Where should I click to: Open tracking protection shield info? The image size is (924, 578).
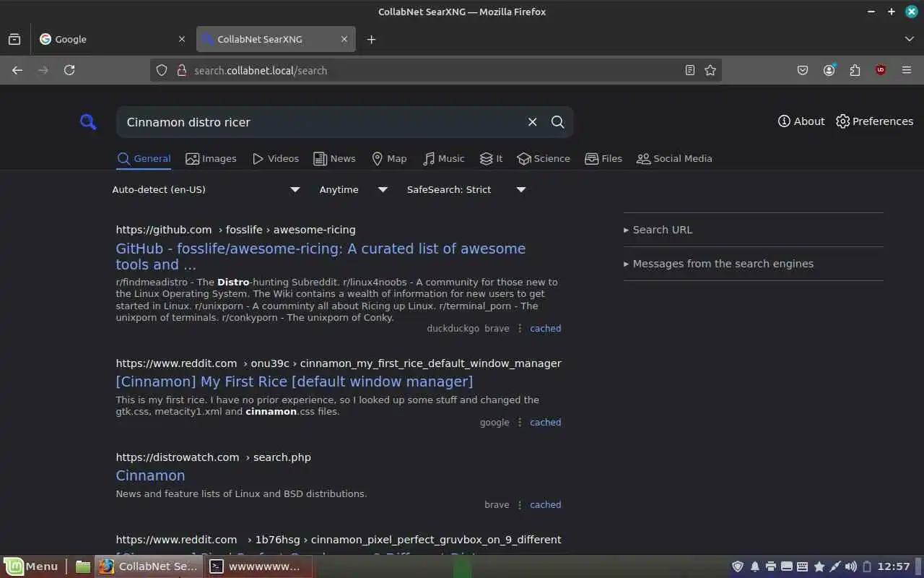pos(162,70)
